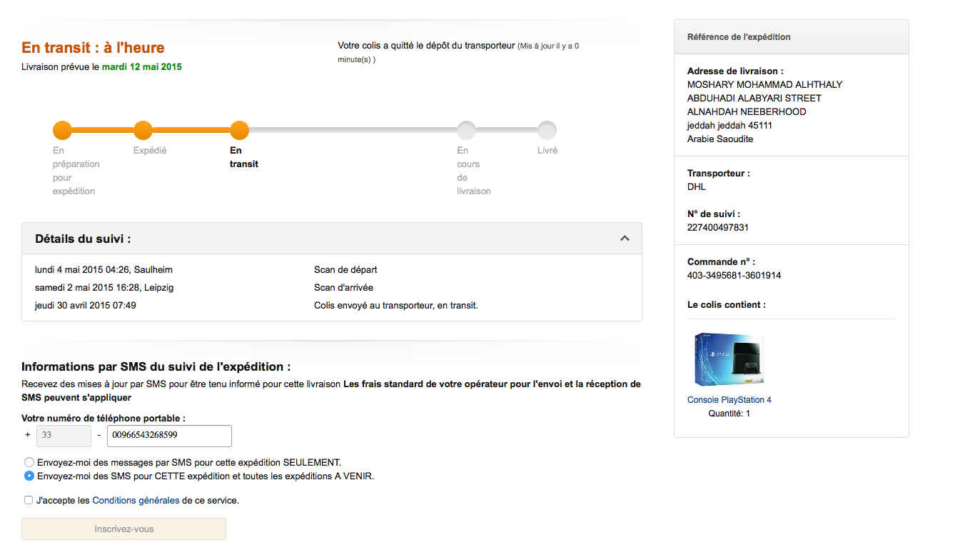The width and height of the screenshot is (980, 555).
Task: Click the 'En transit : à l'heure' heading
Action: pos(93,48)
